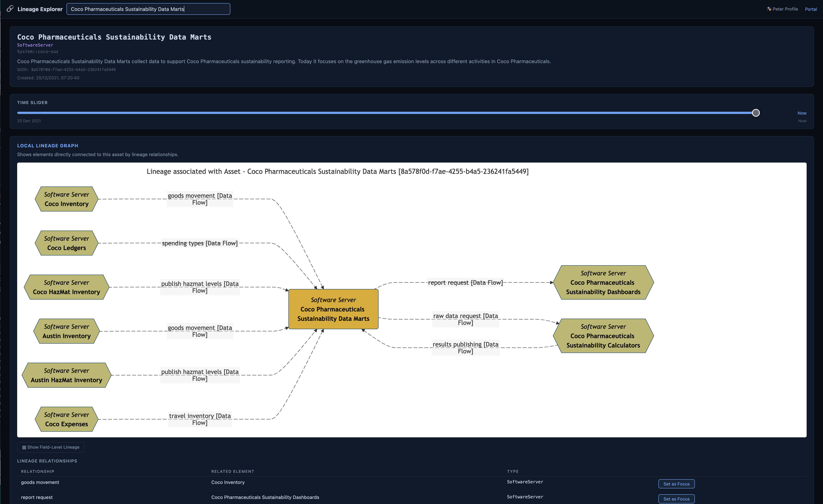Image resolution: width=823 pixels, height=504 pixels.
Task: Click the graph title with asset GUID
Action: 337,172
